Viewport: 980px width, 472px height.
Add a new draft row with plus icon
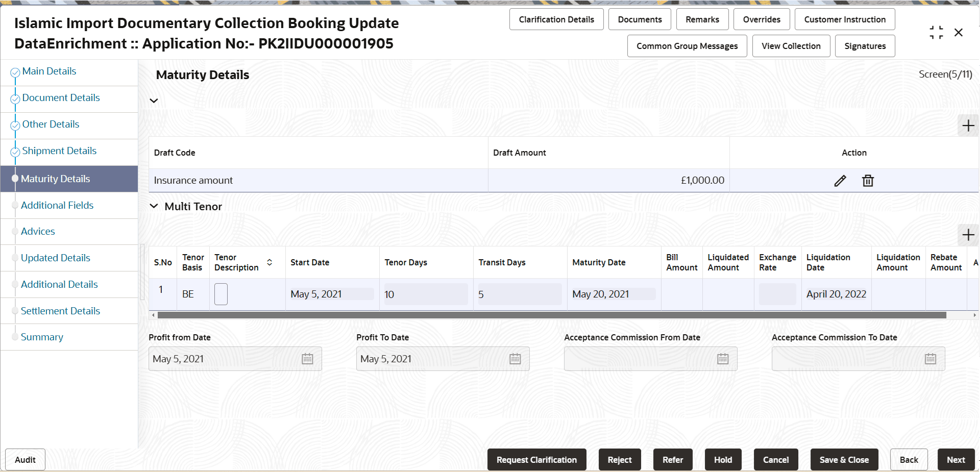(x=968, y=126)
